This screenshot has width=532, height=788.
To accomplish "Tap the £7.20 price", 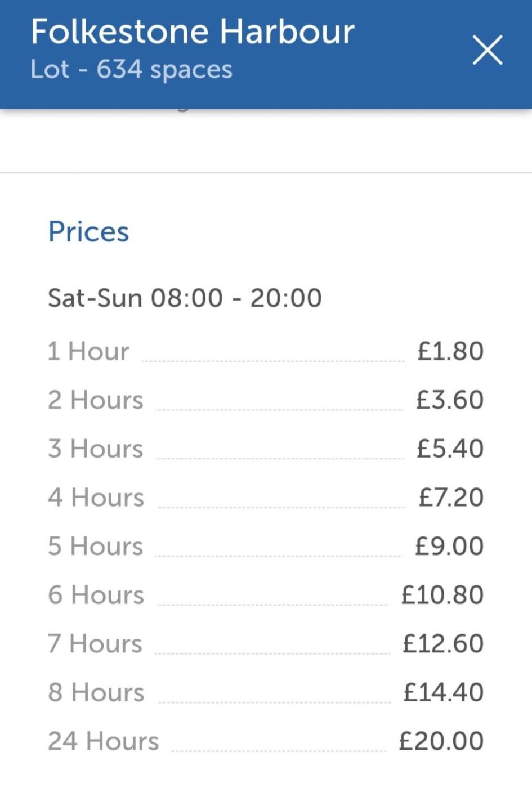I will point(451,498).
